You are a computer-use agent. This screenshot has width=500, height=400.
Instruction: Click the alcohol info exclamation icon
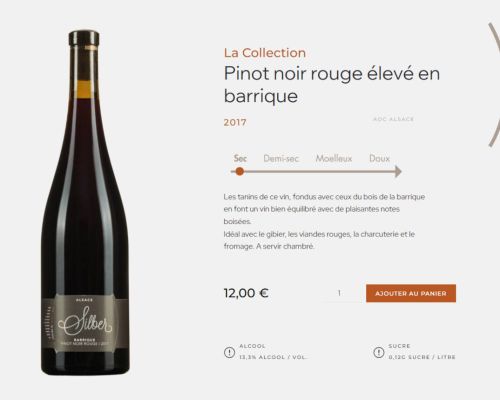click(229, 352)
